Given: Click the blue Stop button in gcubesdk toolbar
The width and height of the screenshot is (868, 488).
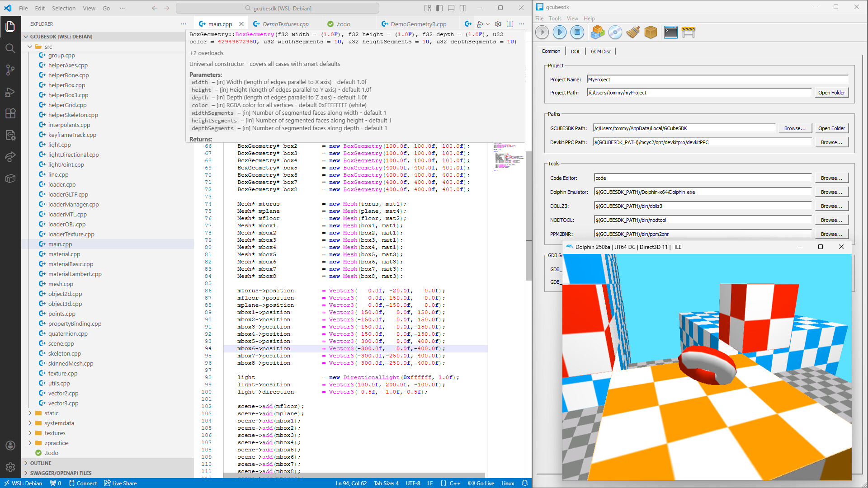Looking at the screenshot, I should tap(577, 32).
